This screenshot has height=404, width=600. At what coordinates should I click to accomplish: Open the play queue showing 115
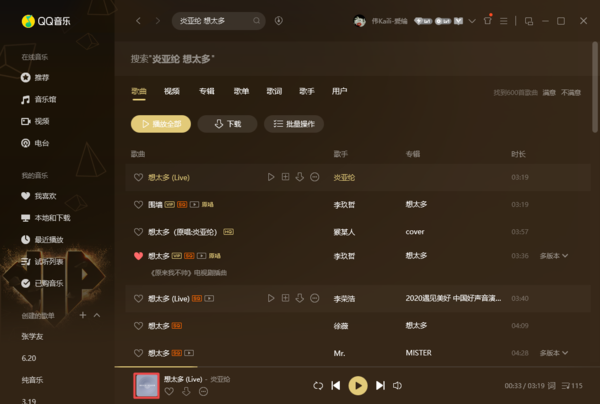pos(572,386)
